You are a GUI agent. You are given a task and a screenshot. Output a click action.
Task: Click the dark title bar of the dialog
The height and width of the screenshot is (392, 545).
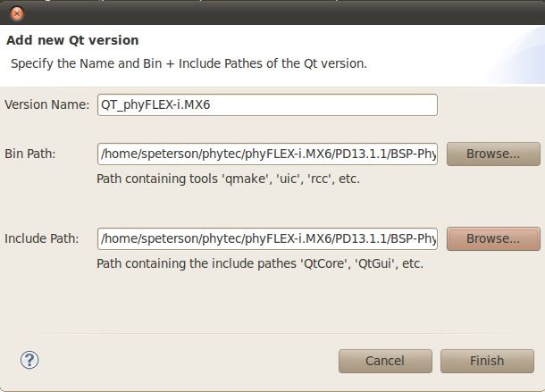pos(278,13)
